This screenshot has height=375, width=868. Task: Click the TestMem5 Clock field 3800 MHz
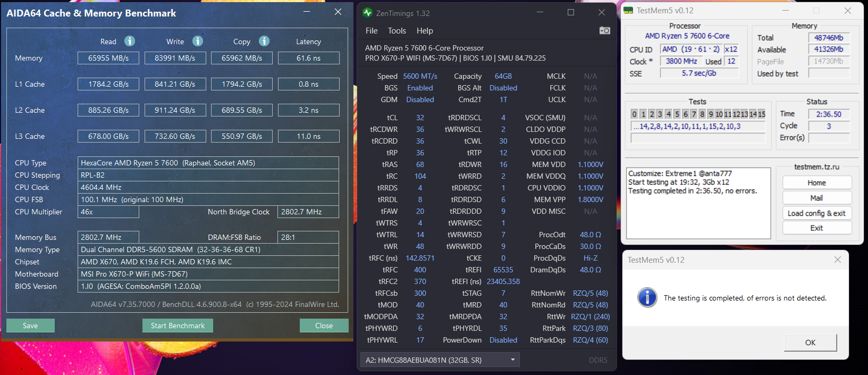point(681,61)
